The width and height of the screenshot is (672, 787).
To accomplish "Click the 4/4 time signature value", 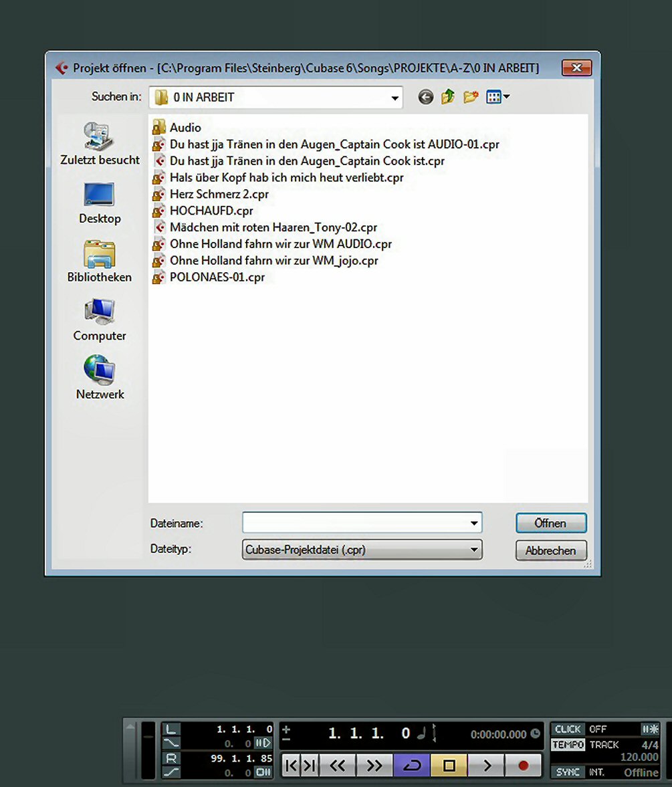I will [x=650, y=745].
